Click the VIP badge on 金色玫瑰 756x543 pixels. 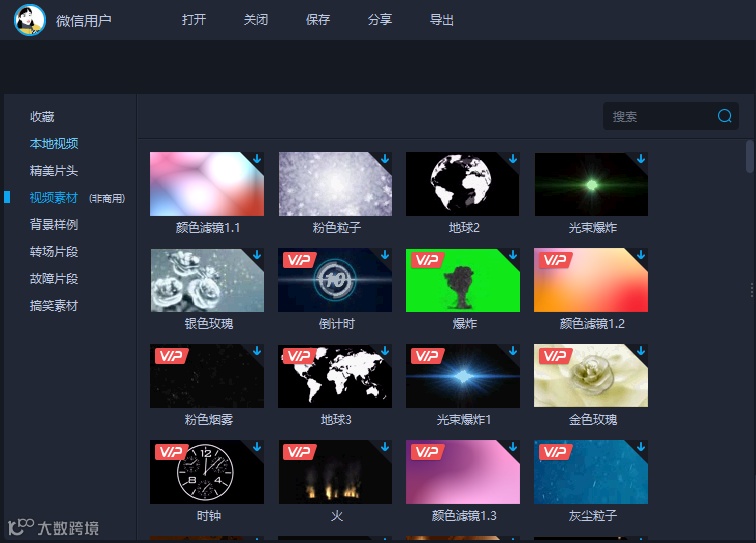(555, 356)
